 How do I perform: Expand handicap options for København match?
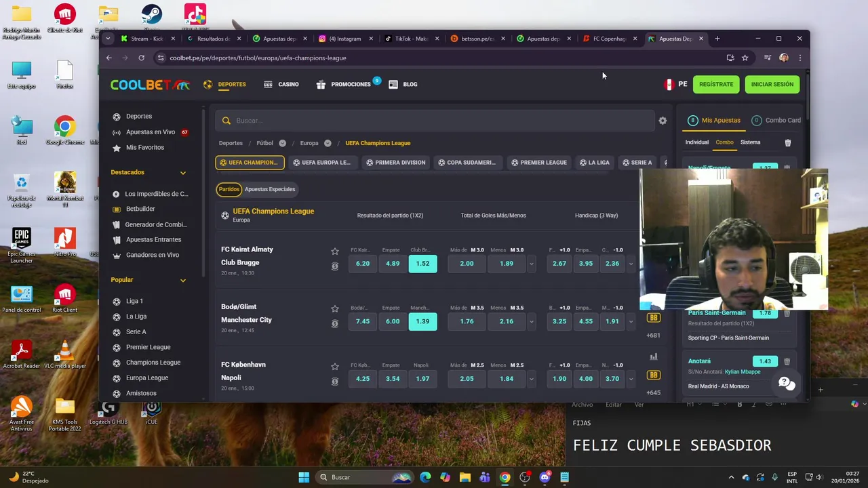tap(631, 379)
